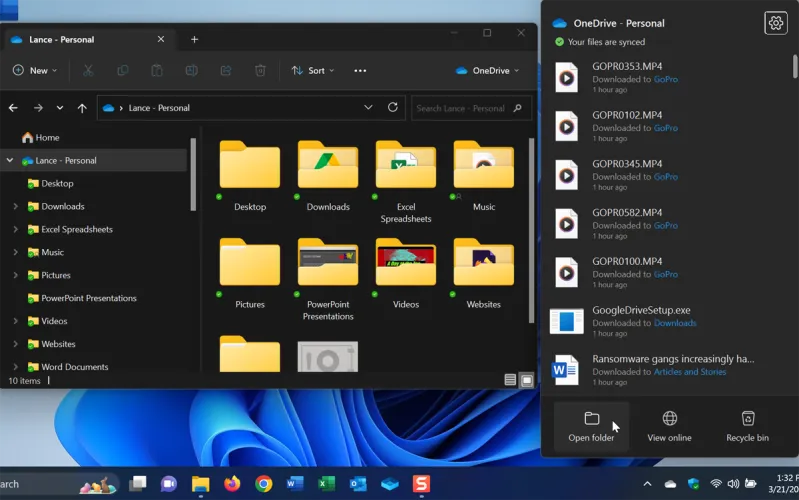Screen dimensions: 799x500
Task: Switch to details list view
Action: [511, 380]
